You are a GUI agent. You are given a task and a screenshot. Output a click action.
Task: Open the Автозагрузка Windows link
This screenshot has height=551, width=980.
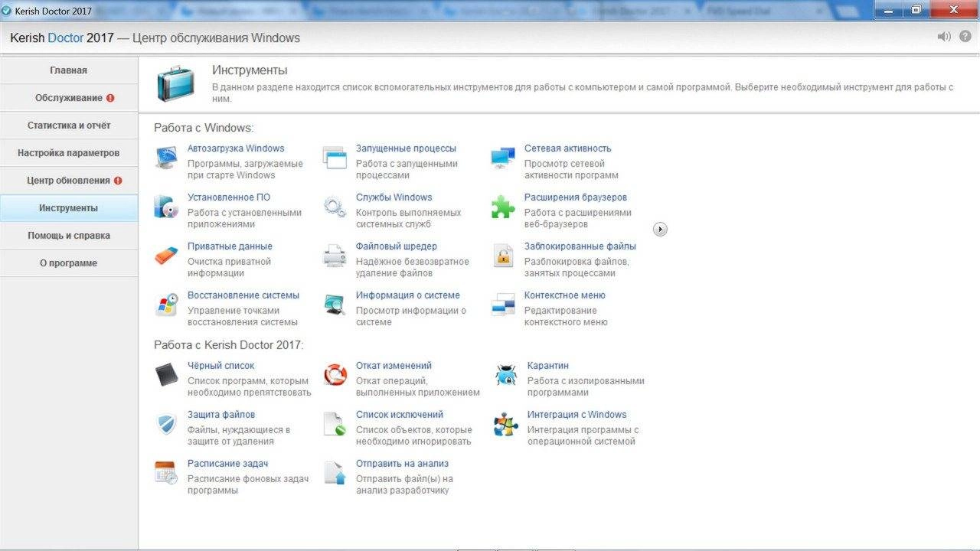tap(236, 148)
